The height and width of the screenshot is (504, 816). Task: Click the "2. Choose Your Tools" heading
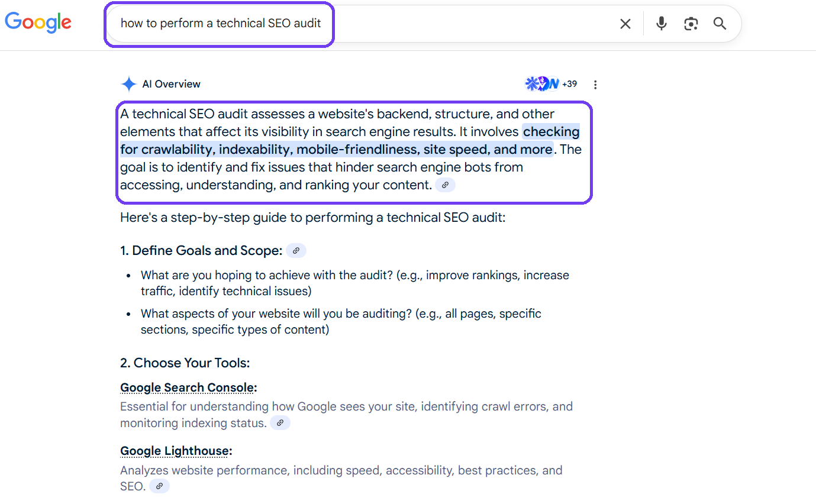pos(185,363)
